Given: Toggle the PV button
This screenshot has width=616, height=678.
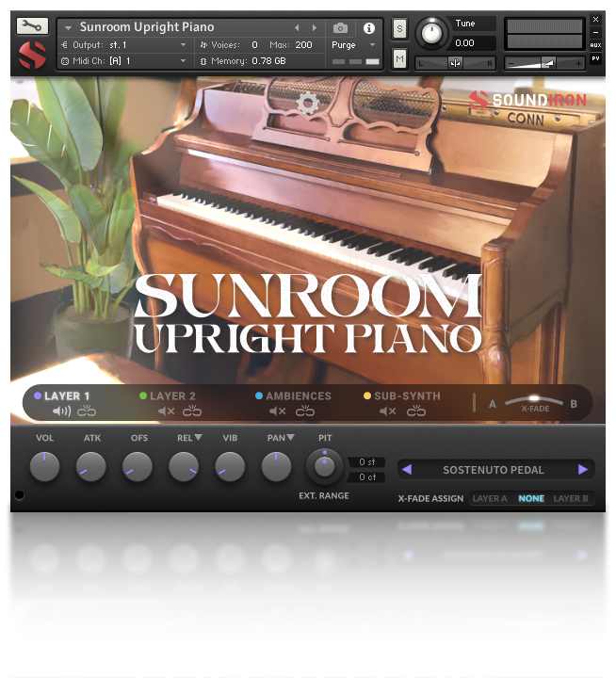Looking at the screenshot, I should [595, 58].
